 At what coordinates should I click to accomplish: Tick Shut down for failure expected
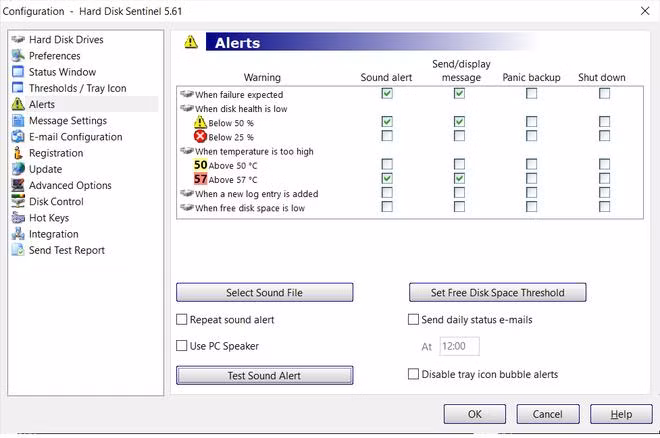click(x=605, y=94)
